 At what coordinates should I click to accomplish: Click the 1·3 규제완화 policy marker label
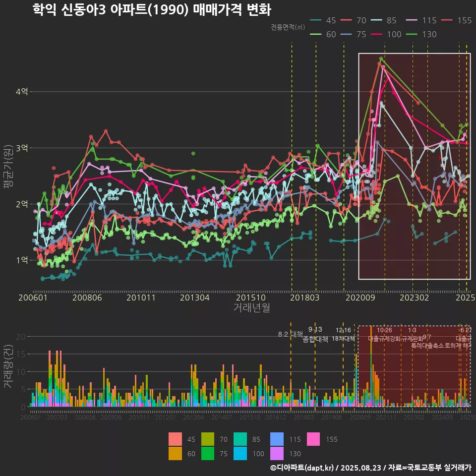coord(412,334)
